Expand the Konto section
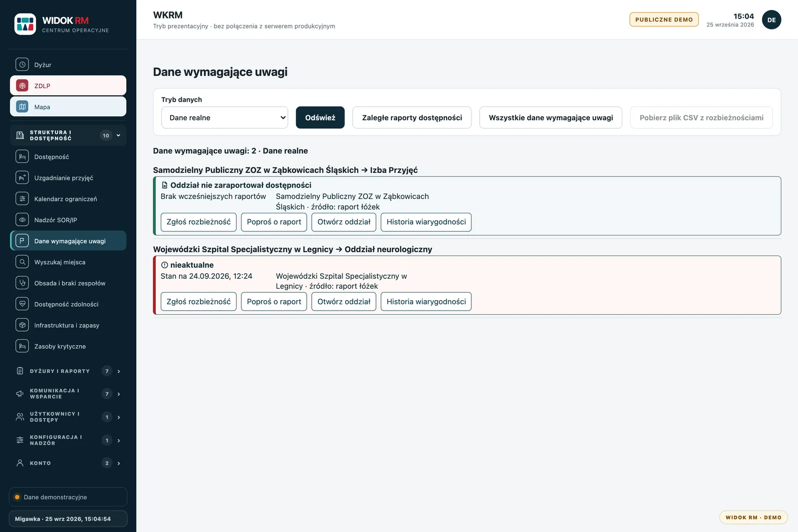This screenshot has height=532, width=798. pos(68,463)
